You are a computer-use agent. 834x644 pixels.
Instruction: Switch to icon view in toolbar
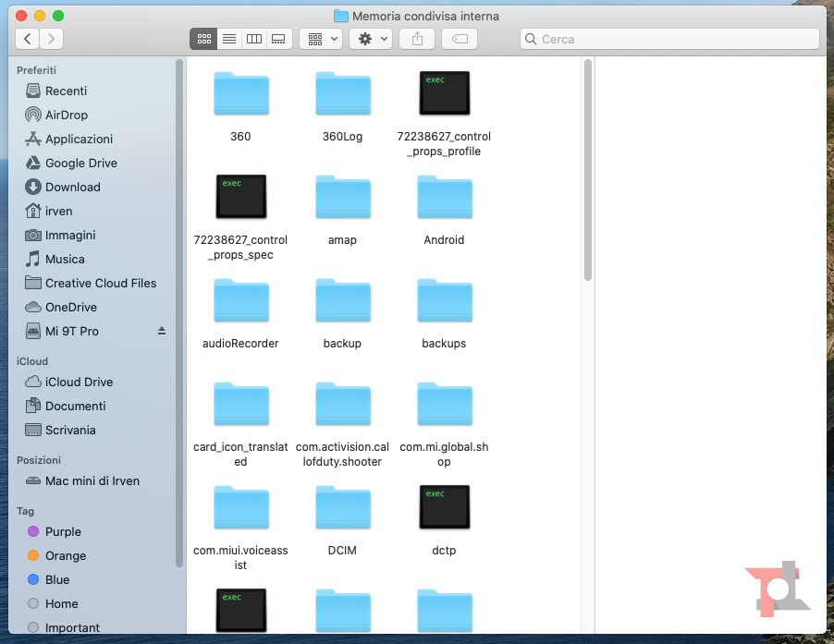pyautogui.click(x=203, y=39)
